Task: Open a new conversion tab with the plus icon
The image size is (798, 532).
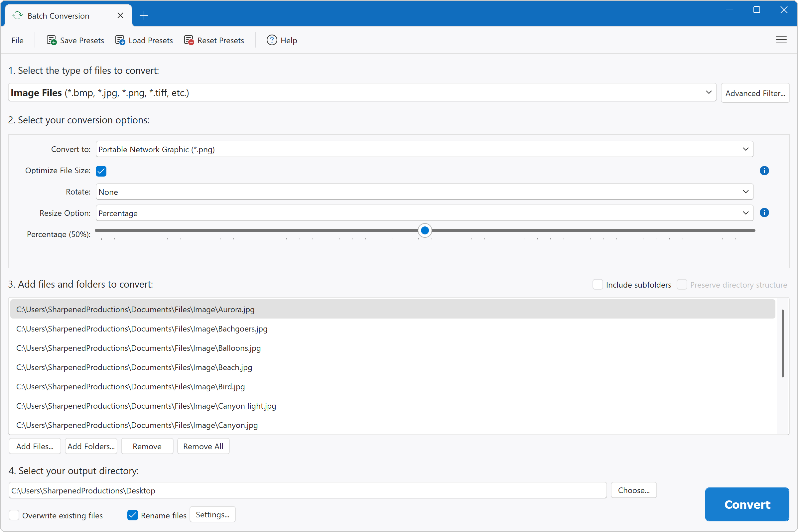Action: [x=144, y=15]
